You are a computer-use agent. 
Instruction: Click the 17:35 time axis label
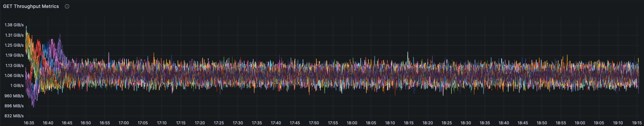pos(257,123)
